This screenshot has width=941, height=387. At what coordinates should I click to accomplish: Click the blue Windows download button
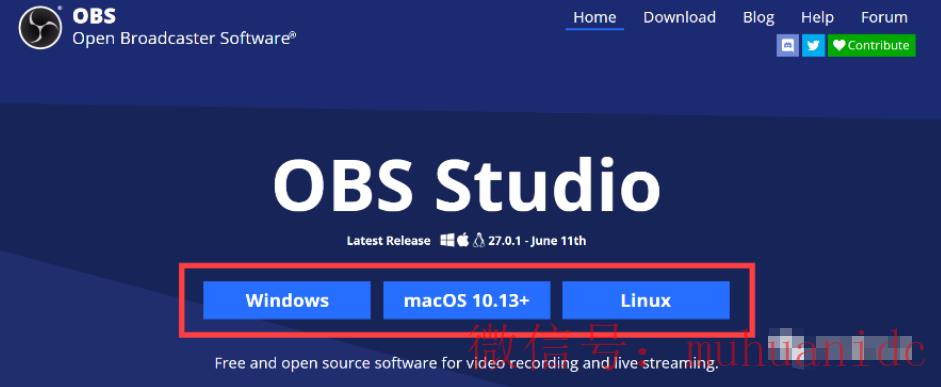click(287, 300)
